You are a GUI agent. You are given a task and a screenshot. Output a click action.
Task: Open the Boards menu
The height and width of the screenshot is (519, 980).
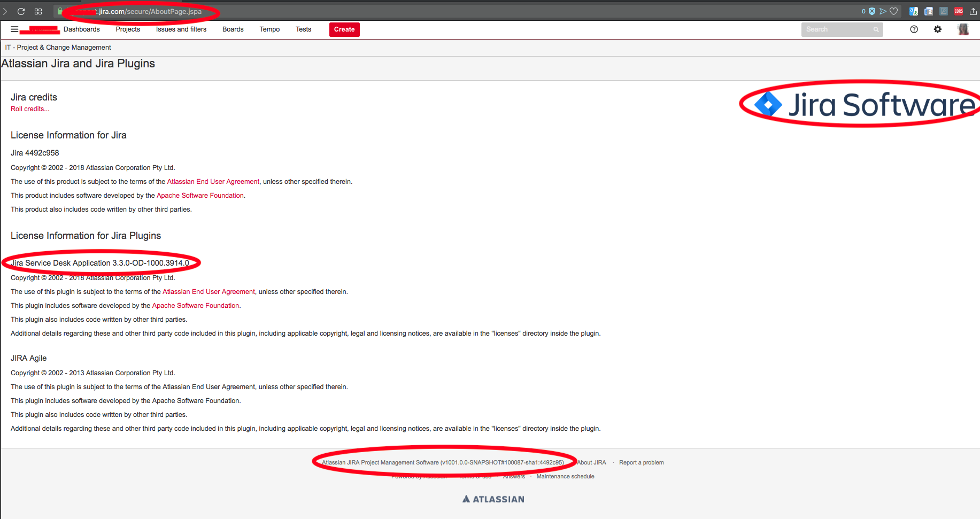[233, 29]
